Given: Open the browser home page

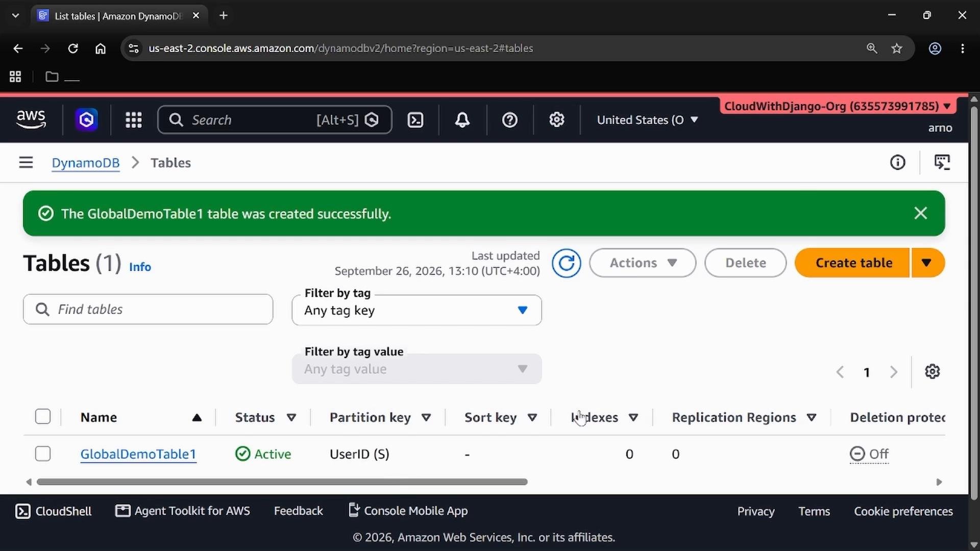Looking at the screenshot, I should point(101,48).
